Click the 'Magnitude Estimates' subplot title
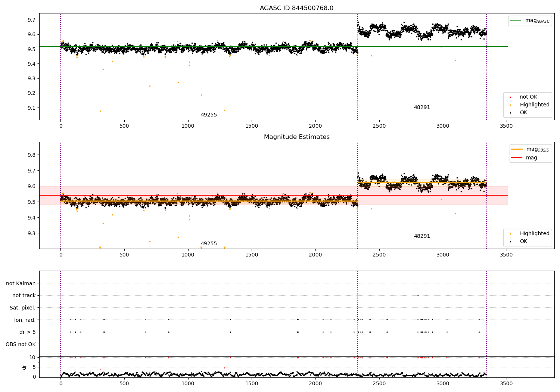The width and height of the screenshot is (560, 392). 296,137
